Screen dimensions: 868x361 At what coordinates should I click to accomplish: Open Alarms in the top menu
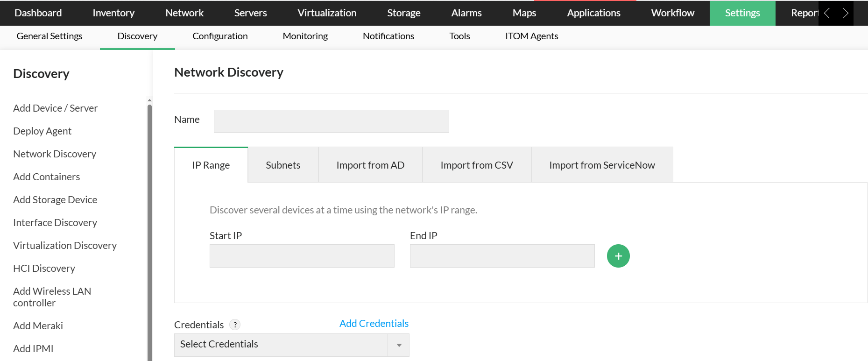tap(466, 13)
